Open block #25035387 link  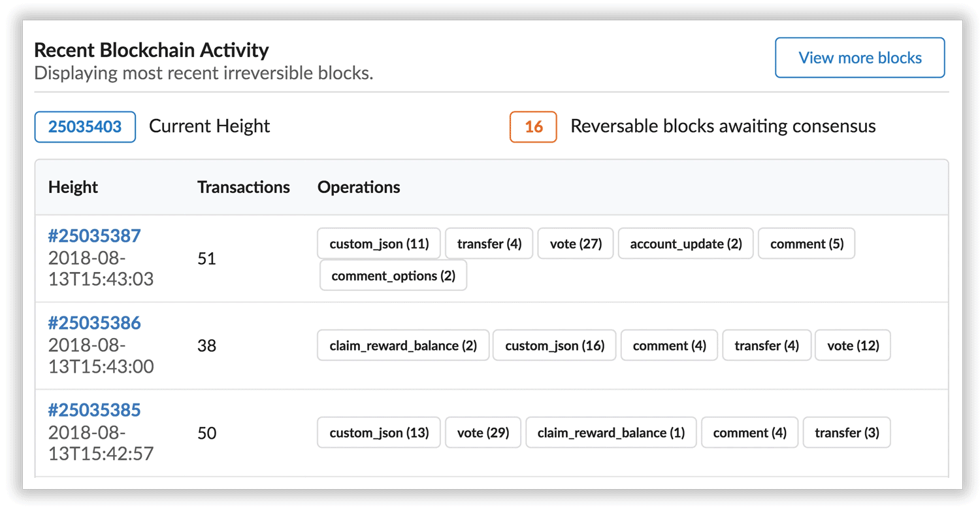[95, 235]
